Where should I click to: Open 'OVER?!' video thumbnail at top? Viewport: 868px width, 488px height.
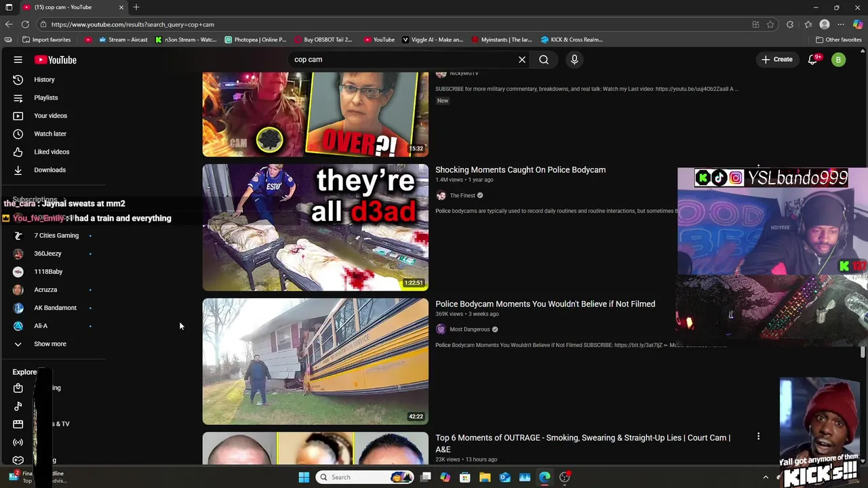pos(315,115)
